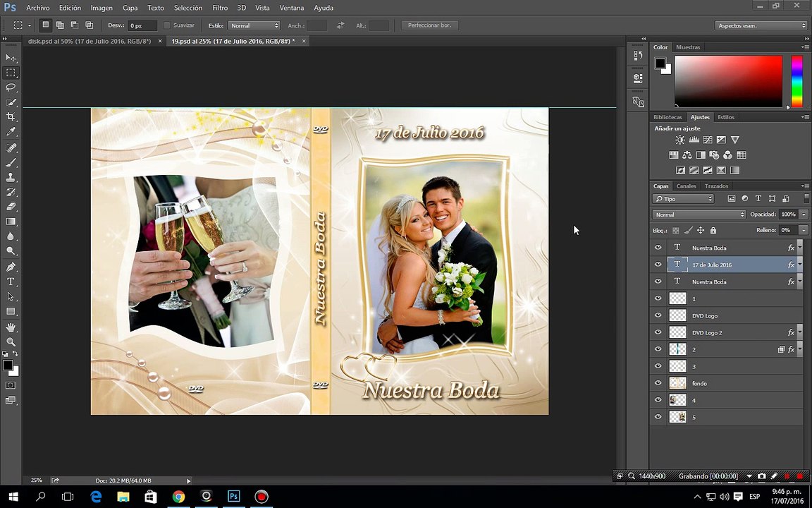
Task: Open the Filtro menu
Action: tap(220, 8)
